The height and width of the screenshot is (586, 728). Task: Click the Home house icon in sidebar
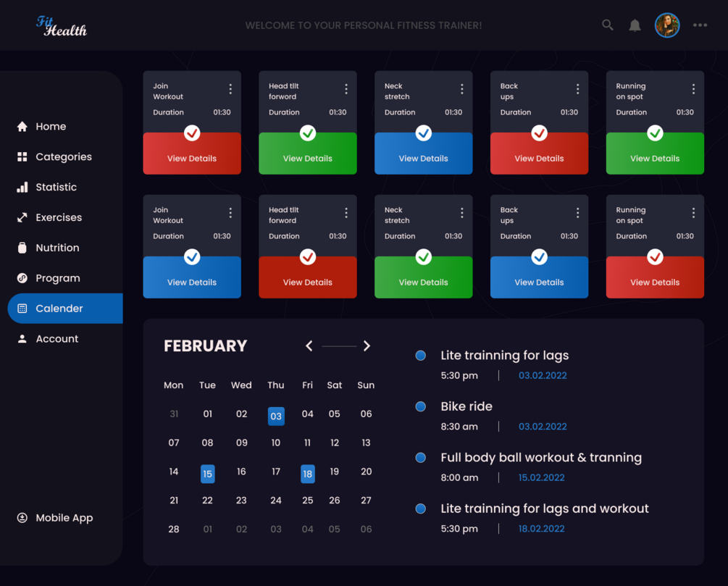(22, 126)
